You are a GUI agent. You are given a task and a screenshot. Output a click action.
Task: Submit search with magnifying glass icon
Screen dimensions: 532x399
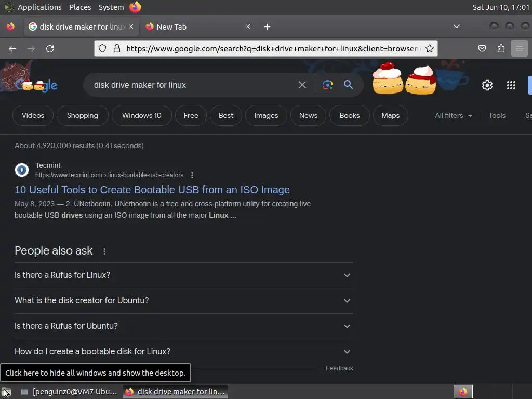pyautogui.click(x=348, y=85)
